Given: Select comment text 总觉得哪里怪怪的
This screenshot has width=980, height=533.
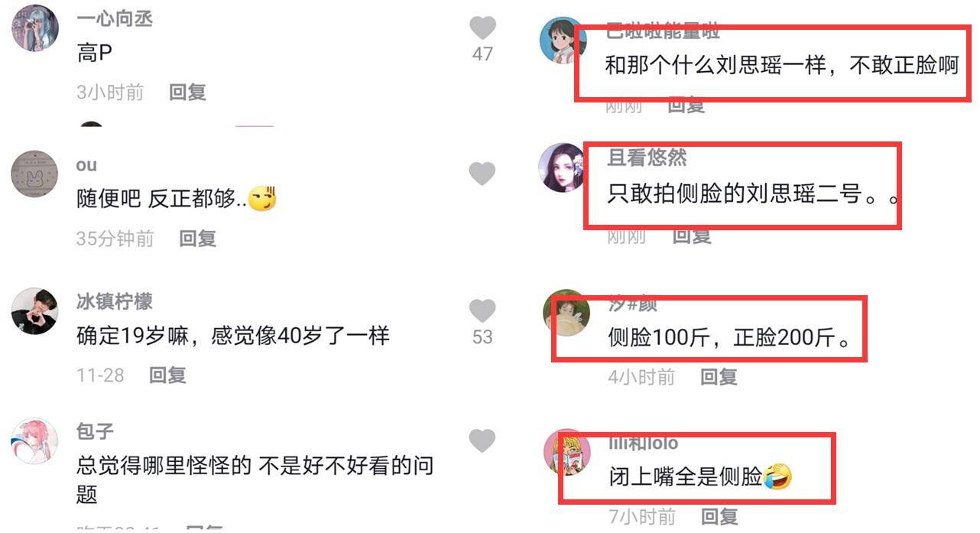Looking at the screenshot, I should point(164,465).
